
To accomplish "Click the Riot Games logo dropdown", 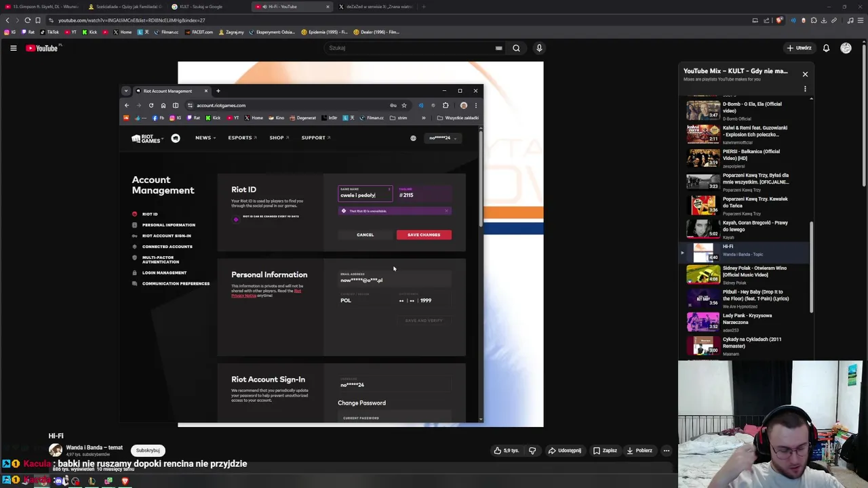I will click(x=146, y=138).
